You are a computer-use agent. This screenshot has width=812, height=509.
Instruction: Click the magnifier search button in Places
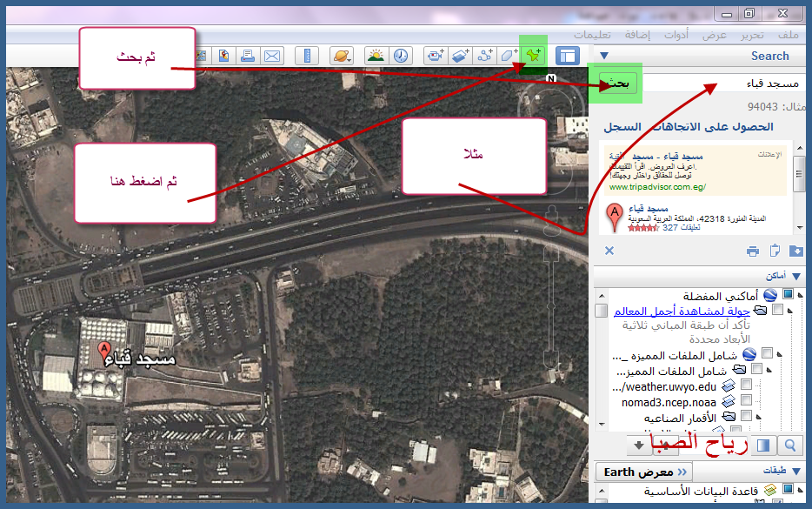[x=789, y=445]
